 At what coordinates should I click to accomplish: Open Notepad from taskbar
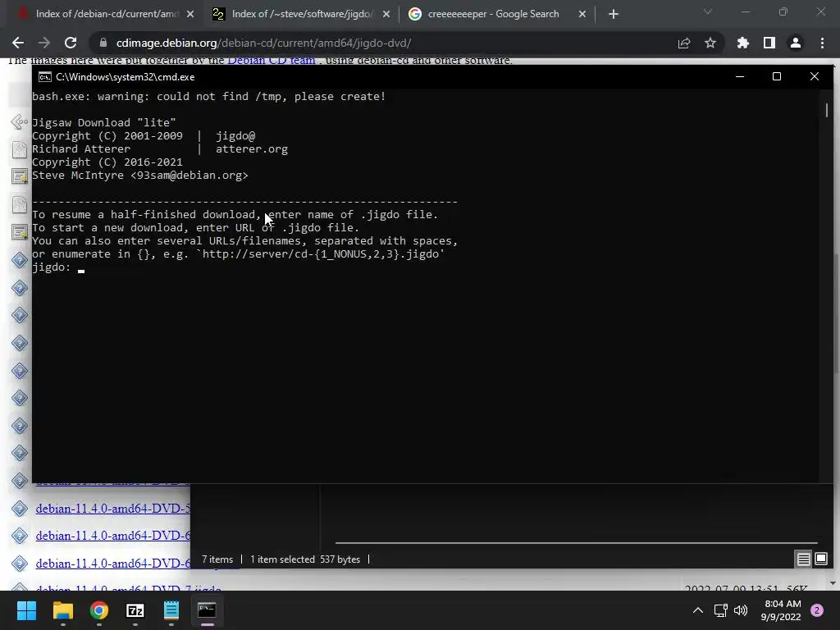[x=171, y=610]
